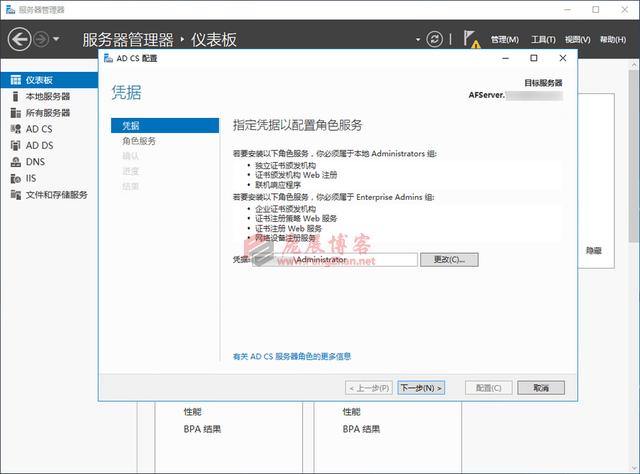Click the Server Manager vertical scrollbar
Screen dimensions: 640x474
tap(634, 156)
